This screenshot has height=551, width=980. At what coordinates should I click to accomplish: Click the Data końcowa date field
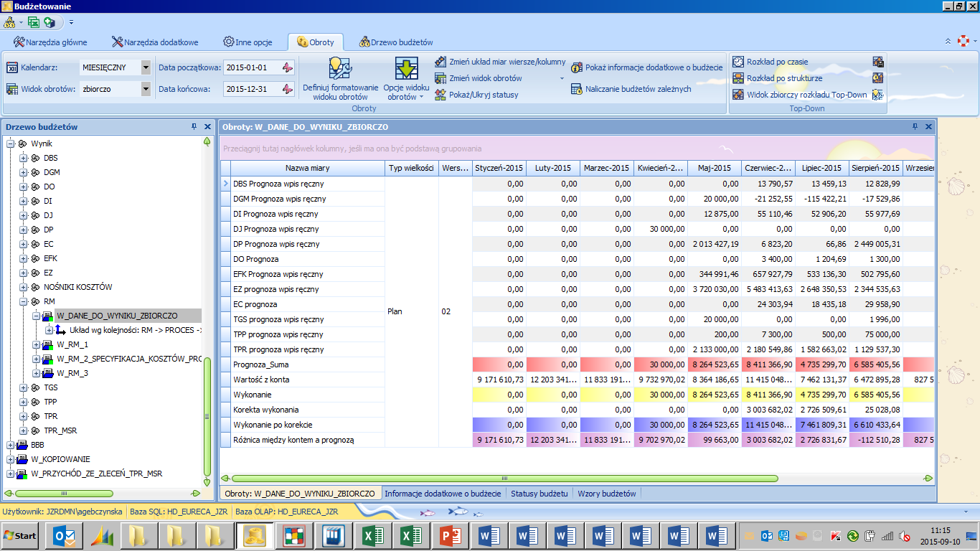251,89
